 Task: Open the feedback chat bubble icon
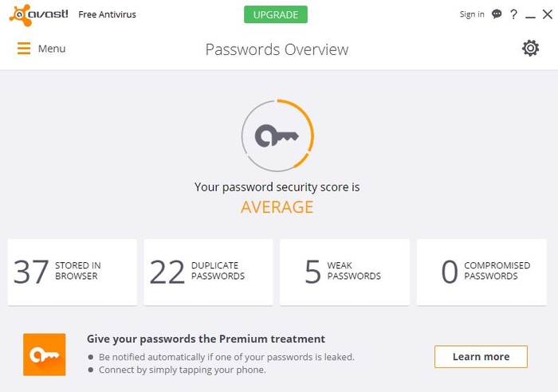click(497, 14)
